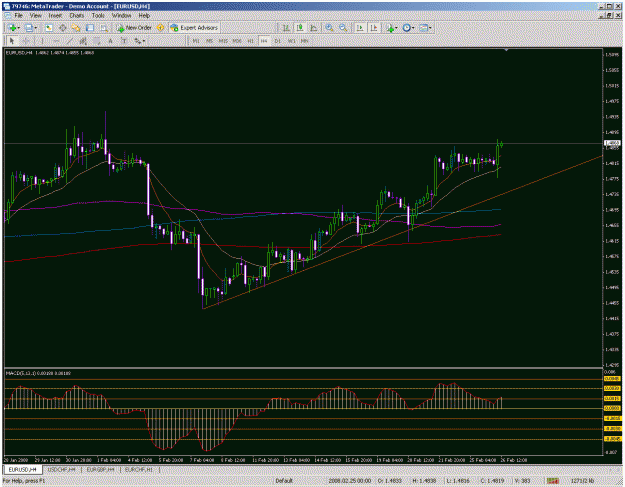
Task: Zoom in on the chart
Action: 329,27
